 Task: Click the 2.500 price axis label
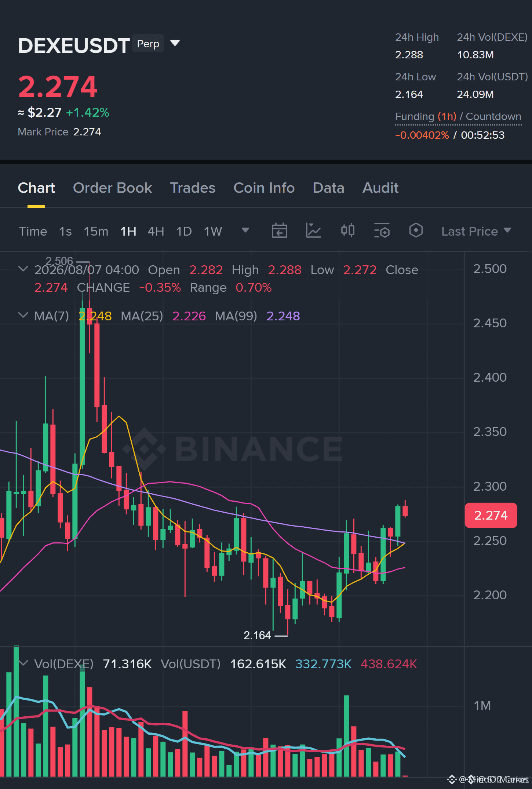[x=490, y=269]
